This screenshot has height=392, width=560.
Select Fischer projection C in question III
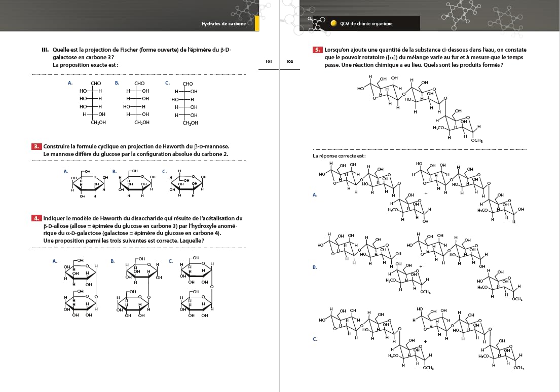185,103
